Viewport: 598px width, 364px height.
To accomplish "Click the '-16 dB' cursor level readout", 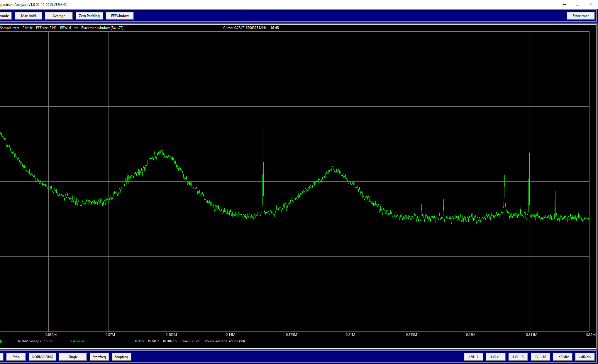I will tap(274, 28).
